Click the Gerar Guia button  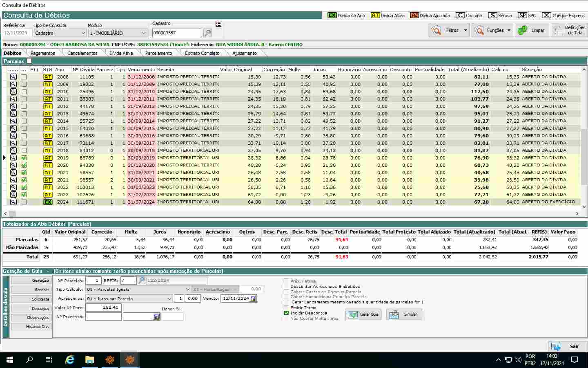point(363,314)
